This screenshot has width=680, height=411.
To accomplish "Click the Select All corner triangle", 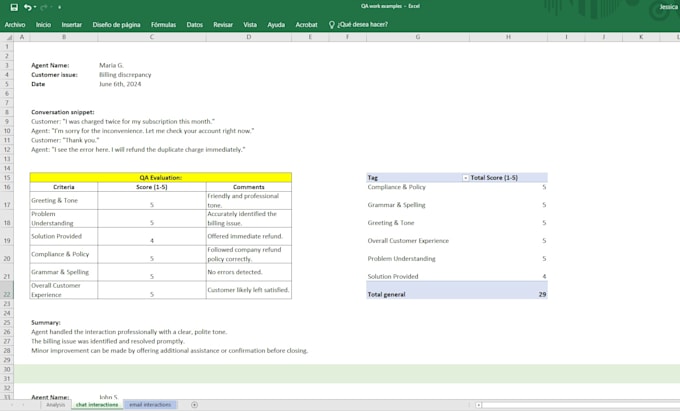I will [x=8, y=37].
